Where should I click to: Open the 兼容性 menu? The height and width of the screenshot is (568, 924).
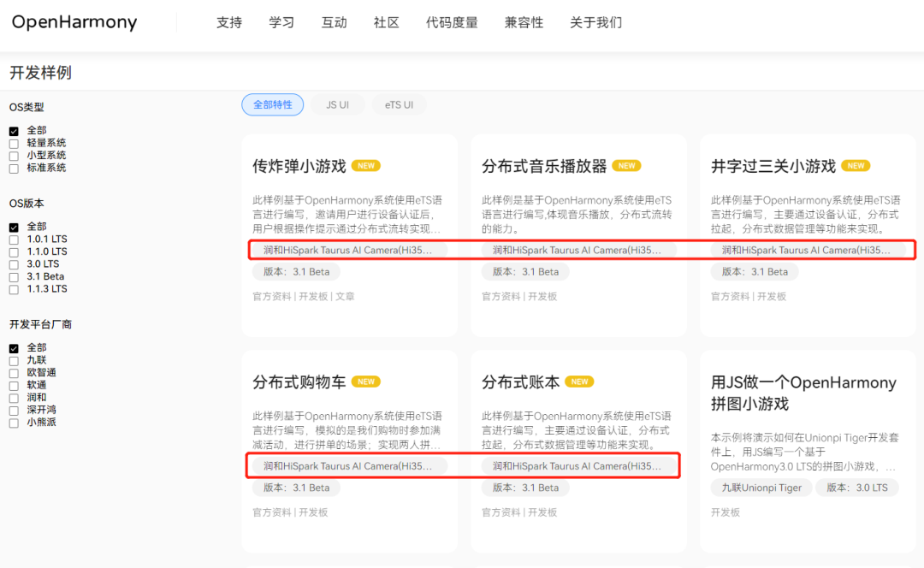(524, 22)
